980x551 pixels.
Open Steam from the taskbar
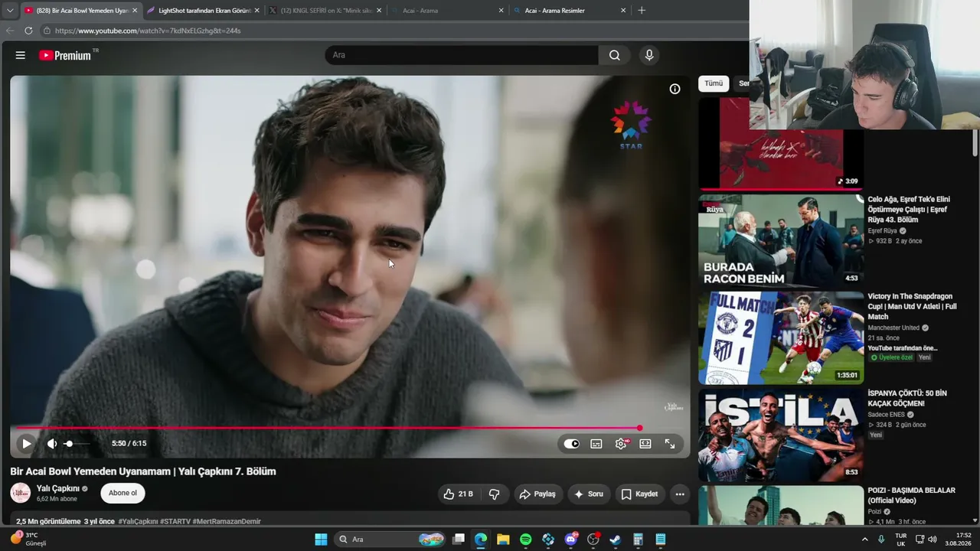pyautogui.click(x=615, y=540)
